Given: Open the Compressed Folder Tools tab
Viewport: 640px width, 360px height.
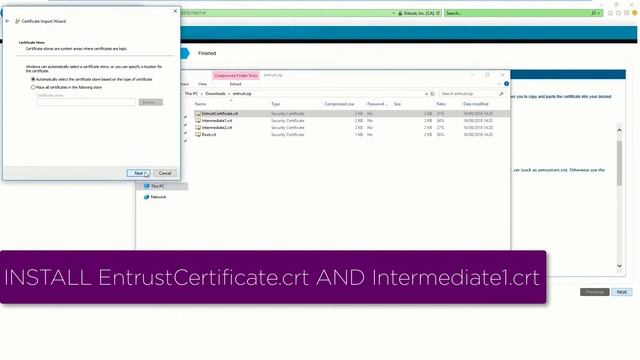Looking at the screenshot, I should click(236, 76).
